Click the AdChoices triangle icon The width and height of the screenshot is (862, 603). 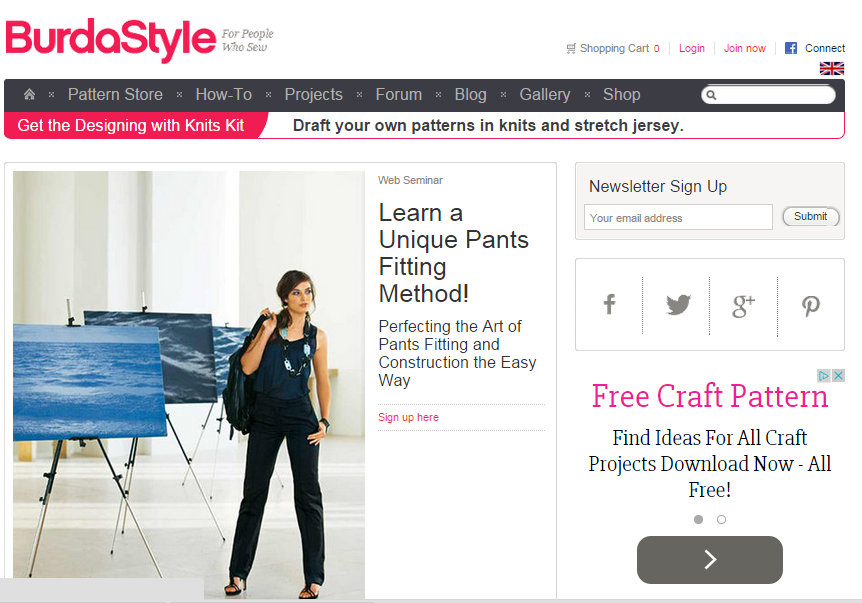coord(824,375)
